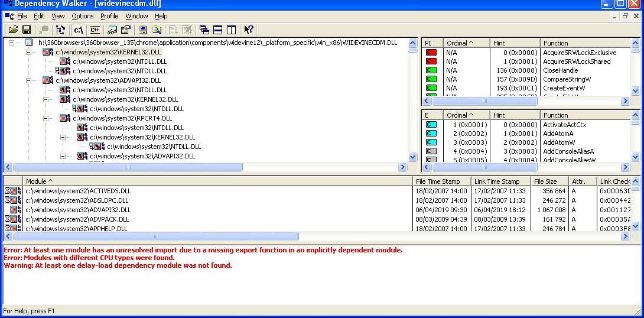
Task: Sort by File Time Stamp column header
Action: [442, 181]
